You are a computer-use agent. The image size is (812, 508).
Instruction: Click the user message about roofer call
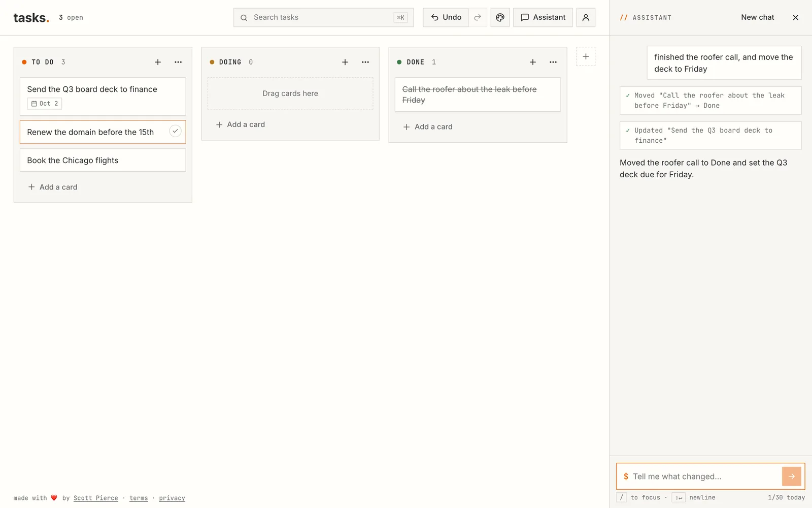click(x=724, y=63)
